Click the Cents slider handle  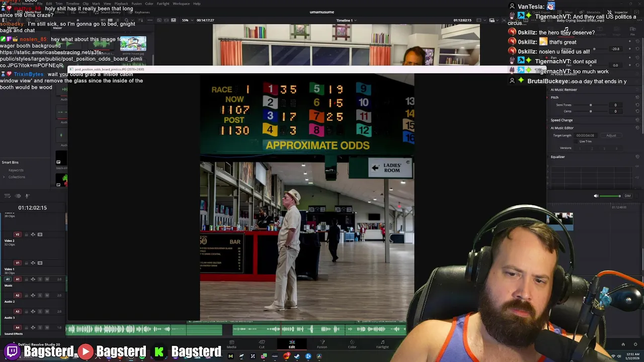[x=591, y=111]
